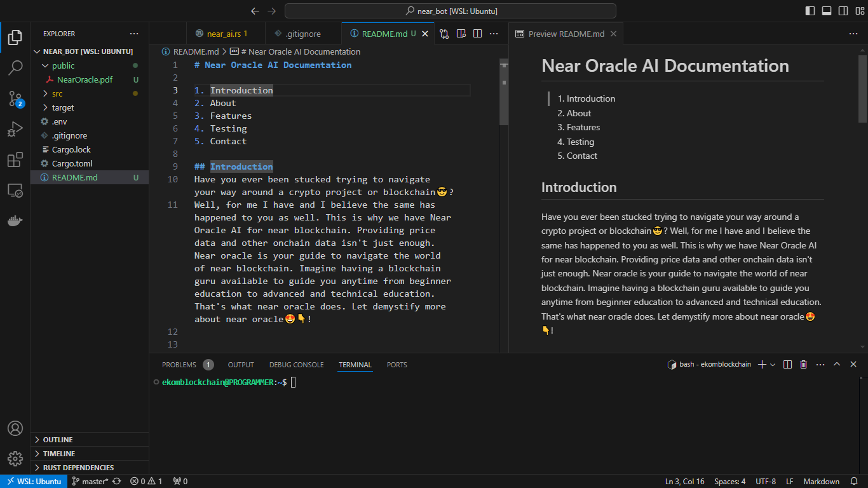
Task: Open Explorer Views and More Actions menu
Action: coord(134,34)
